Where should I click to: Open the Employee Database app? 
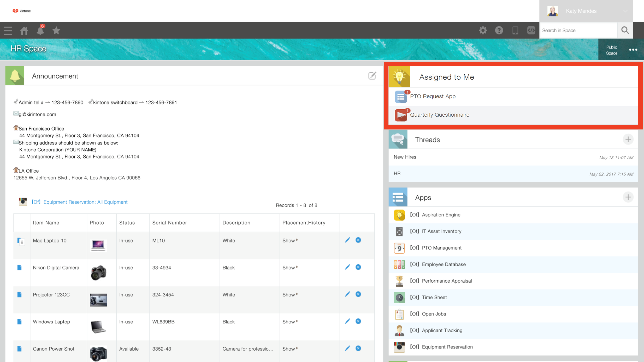444,264
